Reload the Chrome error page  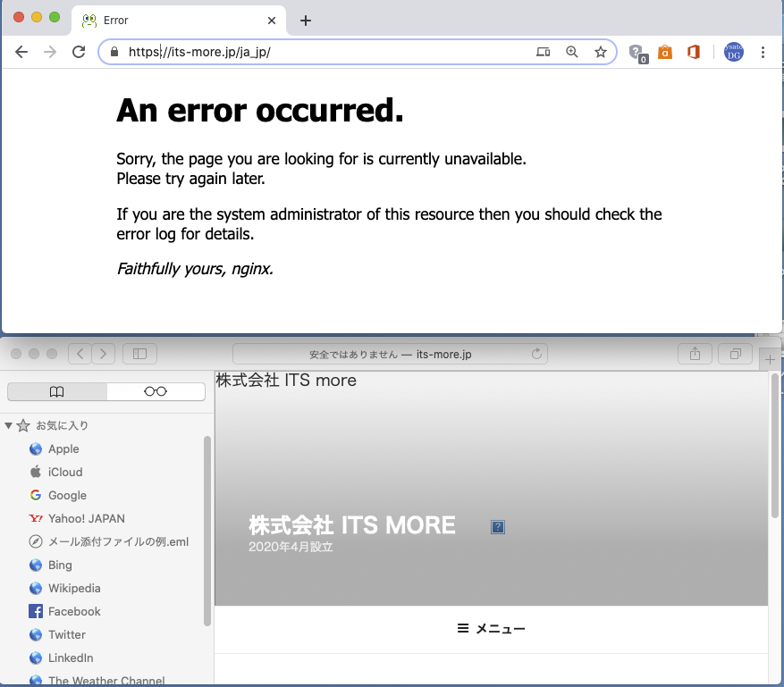point(79,52)
